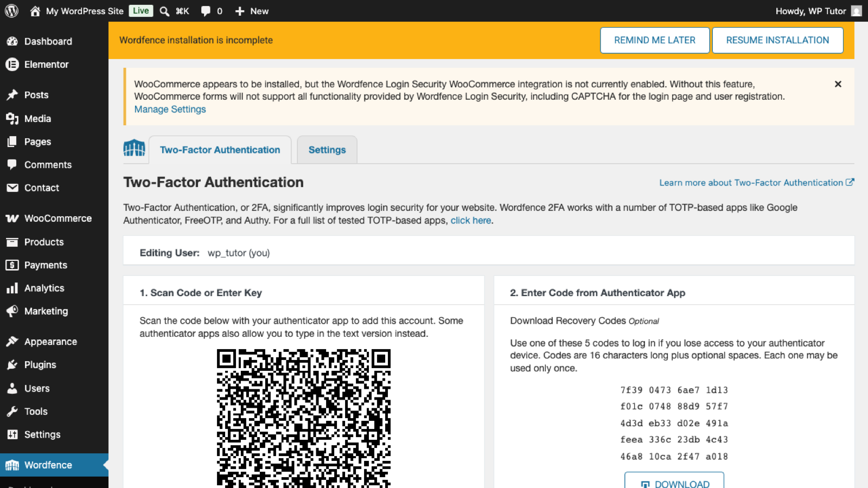Click recovery code 46a8 10ca 2f47 a018
Screen dimensions: 868x488
(x=674, y=457)
